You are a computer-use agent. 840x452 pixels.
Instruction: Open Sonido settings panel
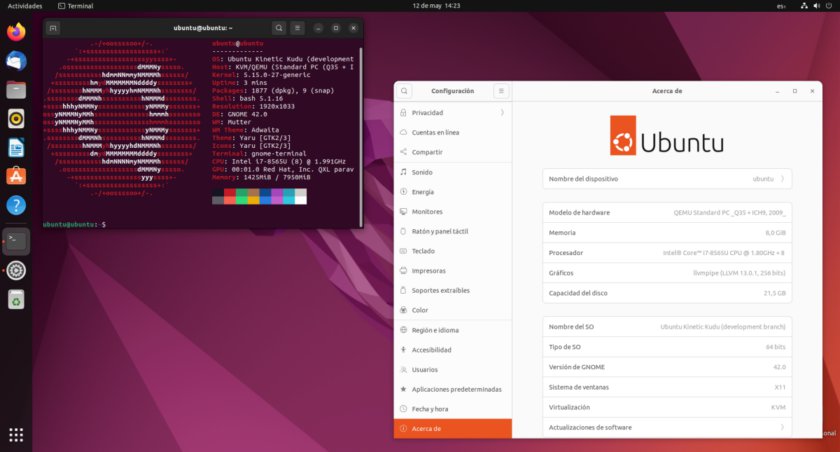(x=453, y=172)
